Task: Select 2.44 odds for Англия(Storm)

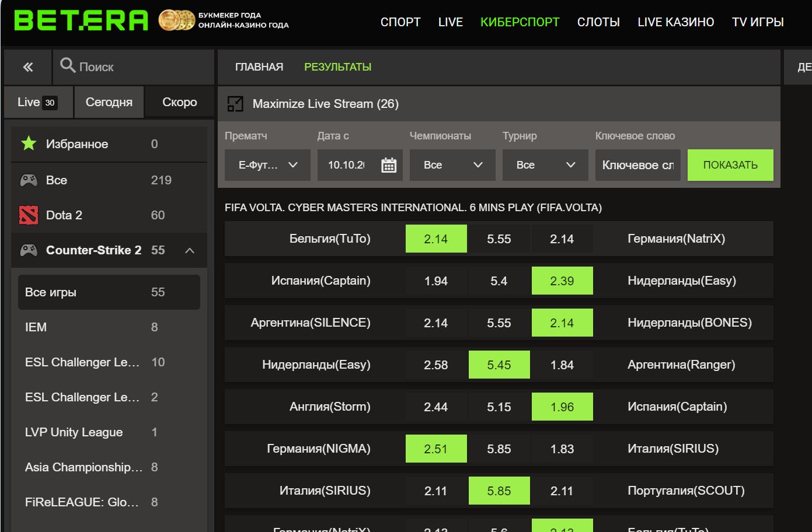Action: [x=436, y=407]
